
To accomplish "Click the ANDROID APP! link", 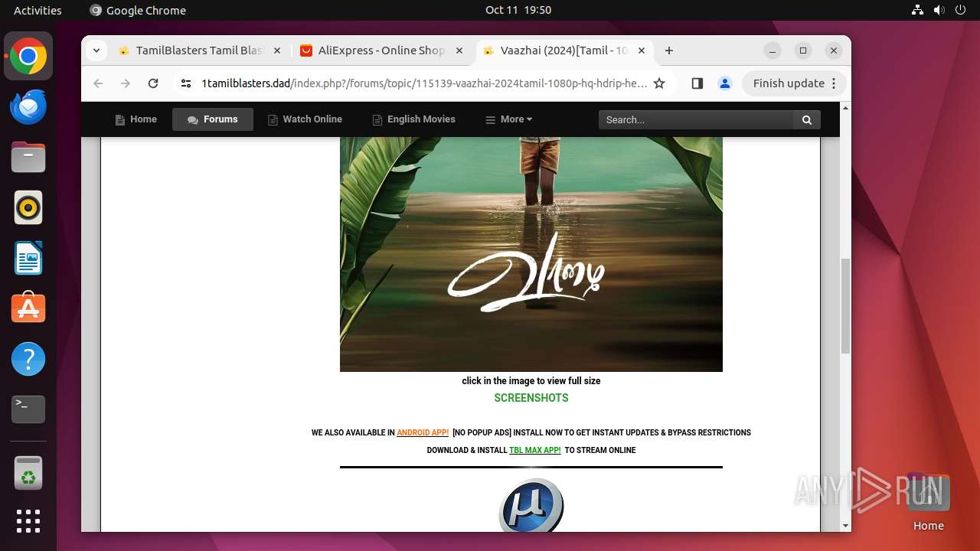I will tap(423, 432).
